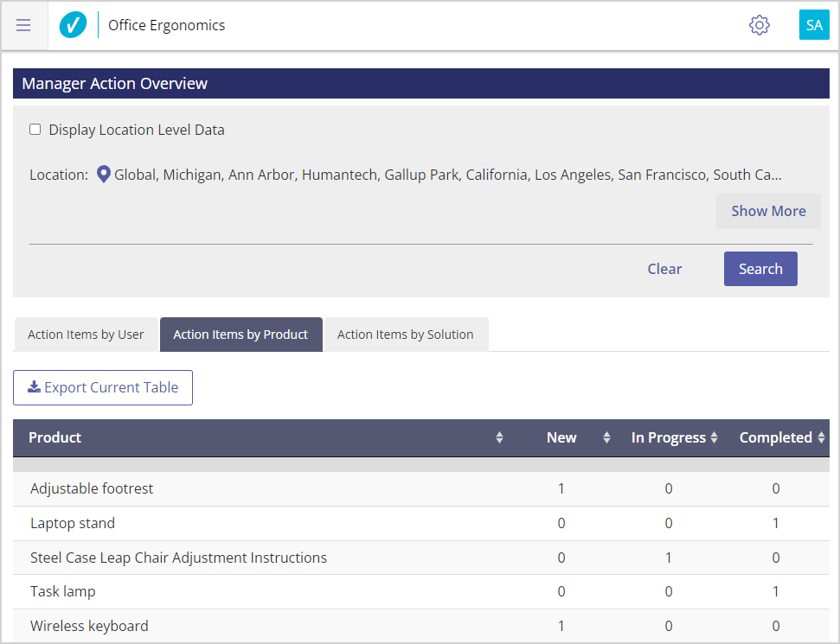Enable Display Location Level Data checkbox

[x=35, y=130]
